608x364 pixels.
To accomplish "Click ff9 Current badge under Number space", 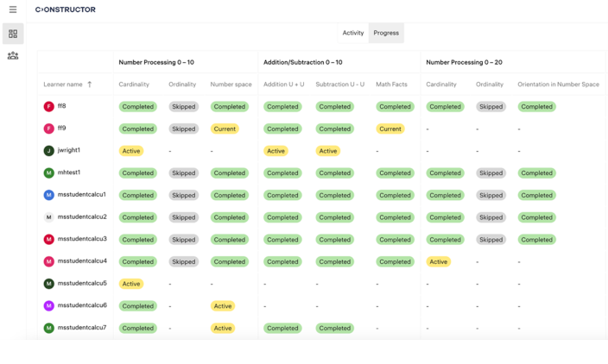I will 225,129.
